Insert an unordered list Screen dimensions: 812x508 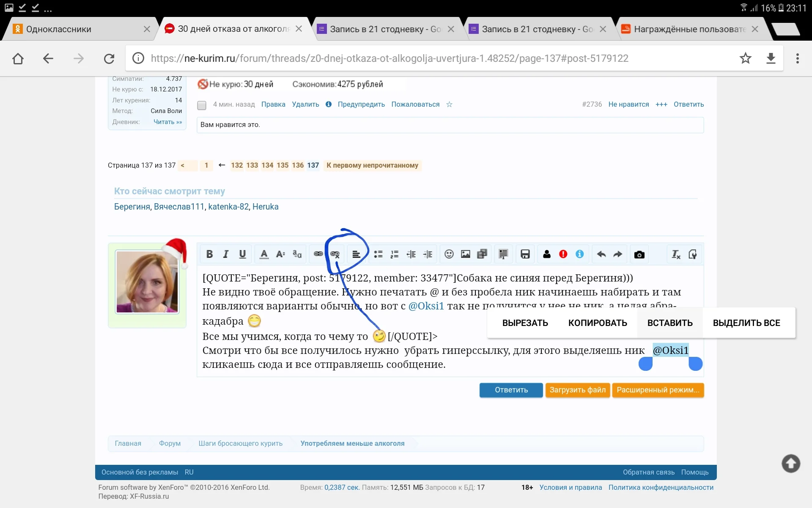379,254
